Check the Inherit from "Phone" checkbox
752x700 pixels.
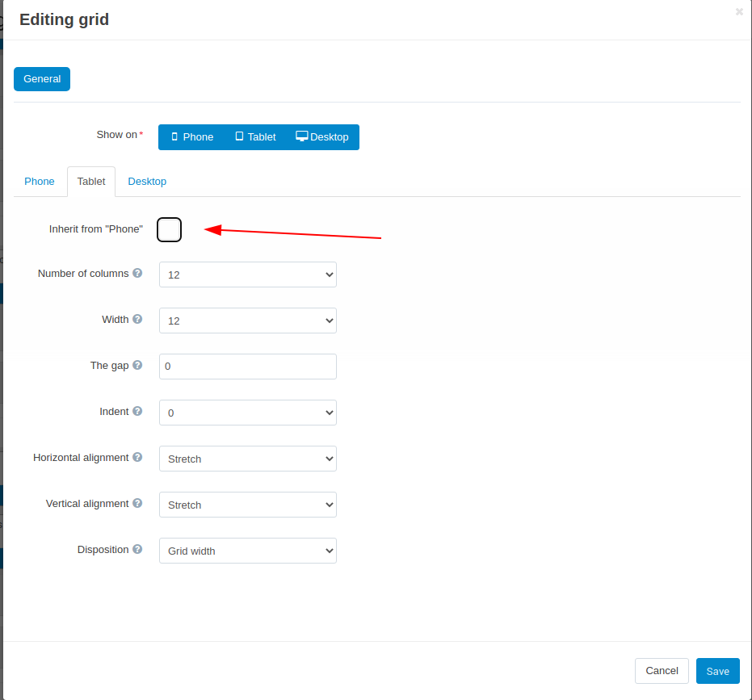click(x=170, y=229)
